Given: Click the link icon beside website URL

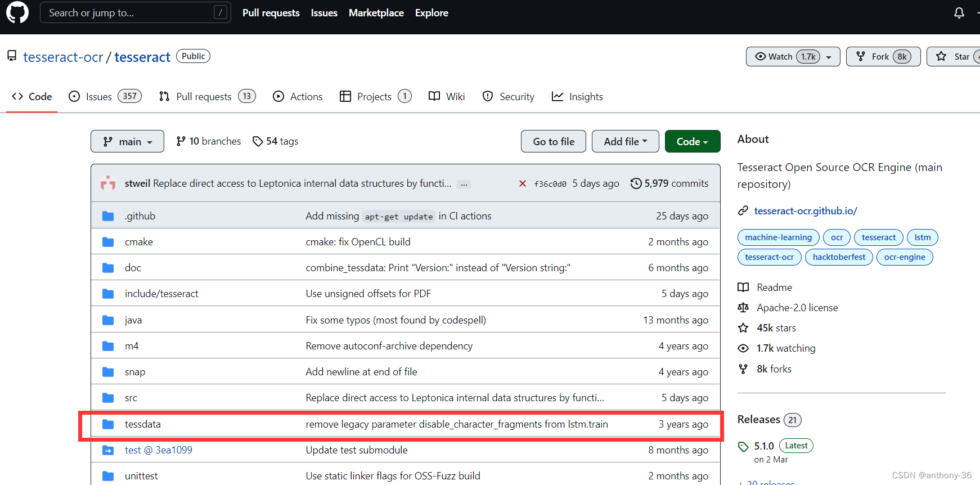Looking at the screenshot, I should point(743,211).
